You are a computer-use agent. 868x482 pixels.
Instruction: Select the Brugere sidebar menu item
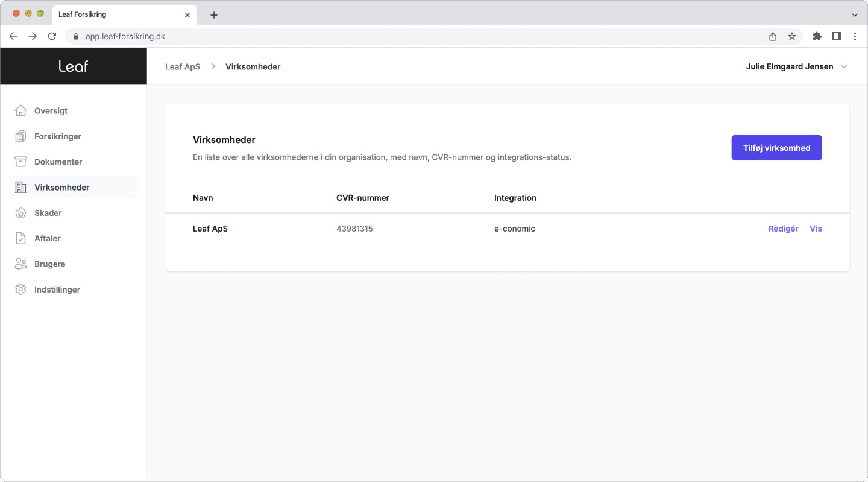point(73,264)
